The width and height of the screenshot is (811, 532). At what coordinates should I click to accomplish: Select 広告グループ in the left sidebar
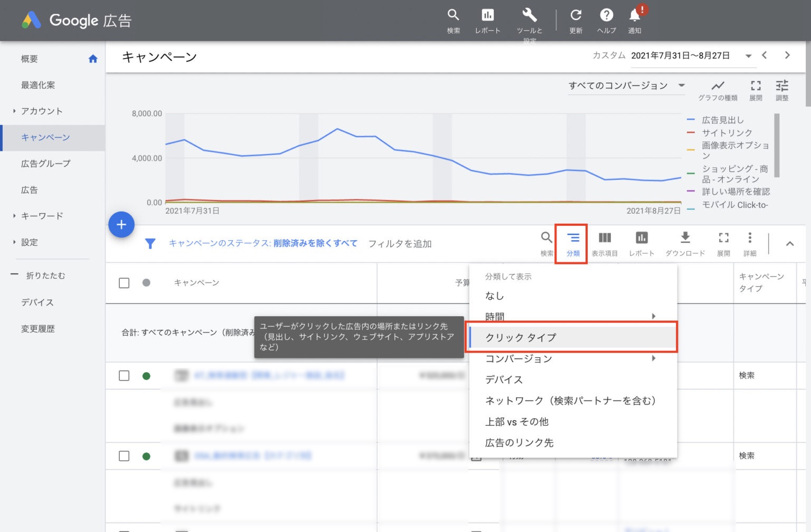click(45, 164)
